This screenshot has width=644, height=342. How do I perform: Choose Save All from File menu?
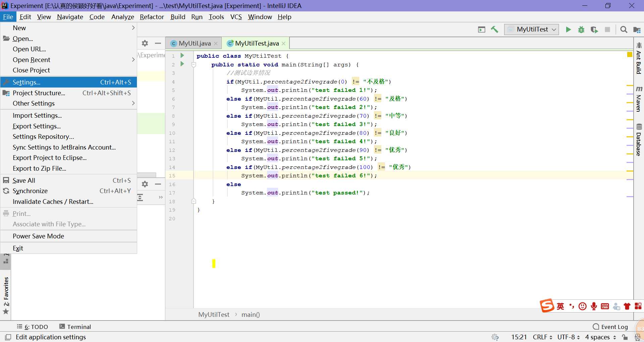(x=68, y=180)
